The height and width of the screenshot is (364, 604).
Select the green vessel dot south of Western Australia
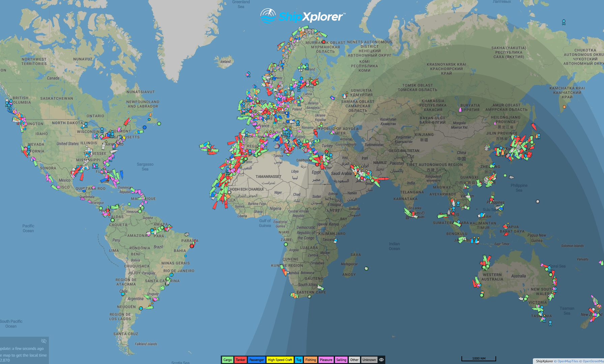[x=482, y=295]
